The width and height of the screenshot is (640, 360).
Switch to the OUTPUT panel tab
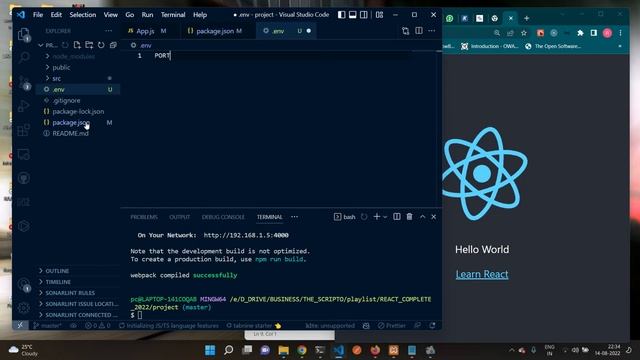click(x=180, y=217)
